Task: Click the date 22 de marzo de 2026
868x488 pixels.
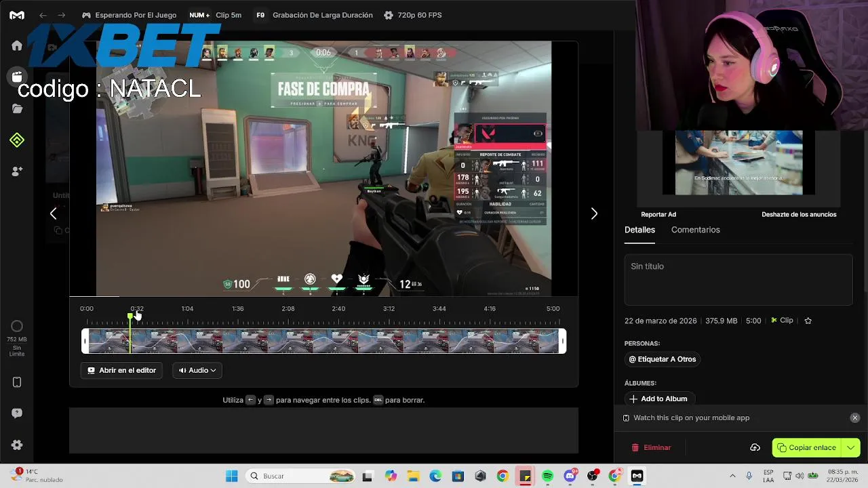Action: (660, 321)
